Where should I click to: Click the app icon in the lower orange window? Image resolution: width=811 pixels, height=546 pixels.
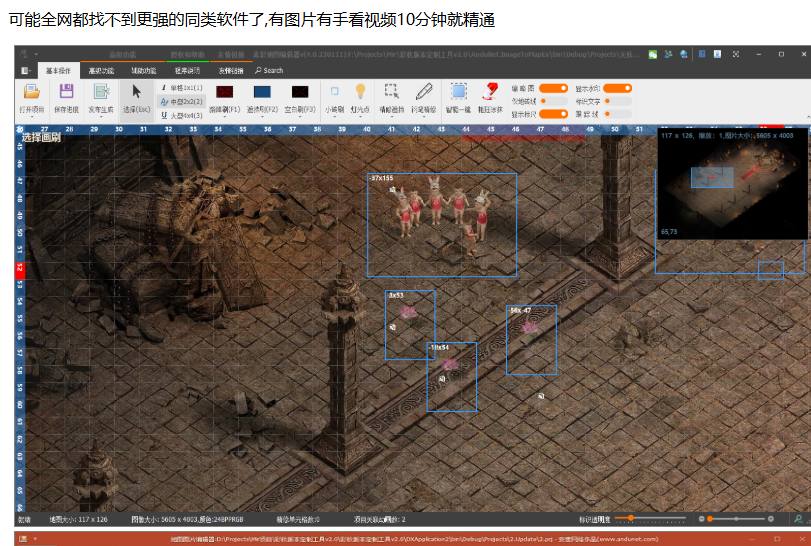[22, 539]
